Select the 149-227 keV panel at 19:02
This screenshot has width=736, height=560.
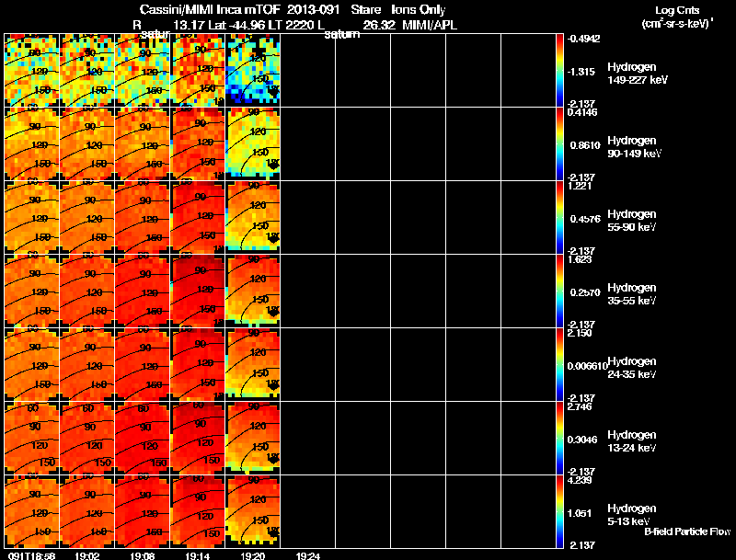[86, 70]
